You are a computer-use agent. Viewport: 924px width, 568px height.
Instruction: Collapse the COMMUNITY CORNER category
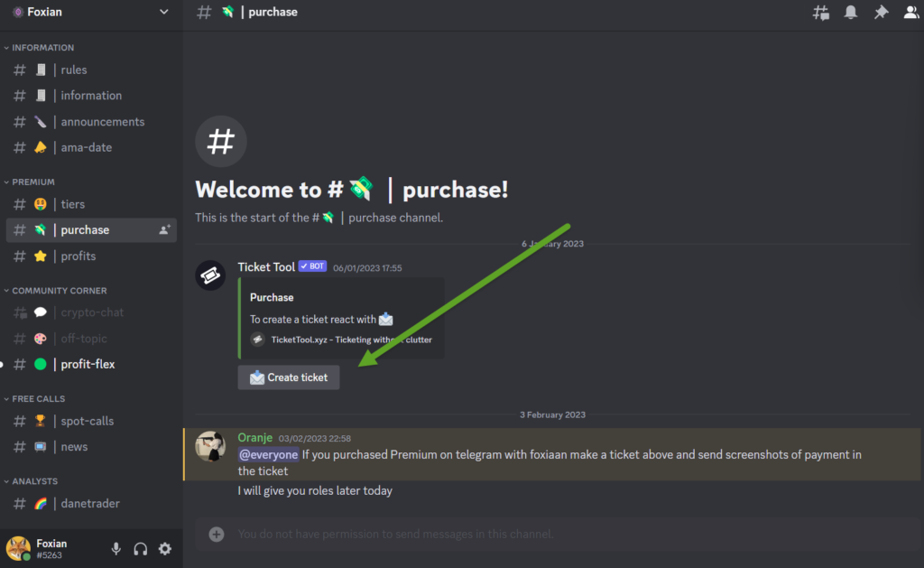[x=59, y=291]
